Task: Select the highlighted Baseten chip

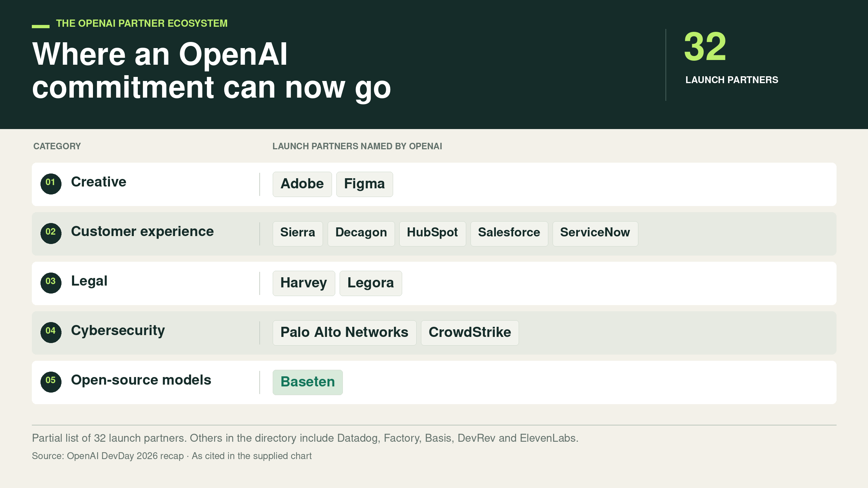Action: pos(308,382)
